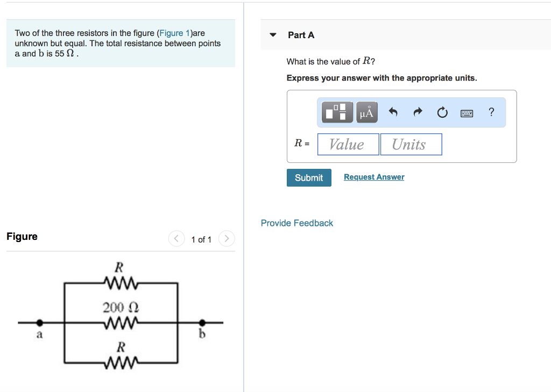Collapse the figure with the back chevron
This screenshot has width=551, height=392.
pos(176,239)
